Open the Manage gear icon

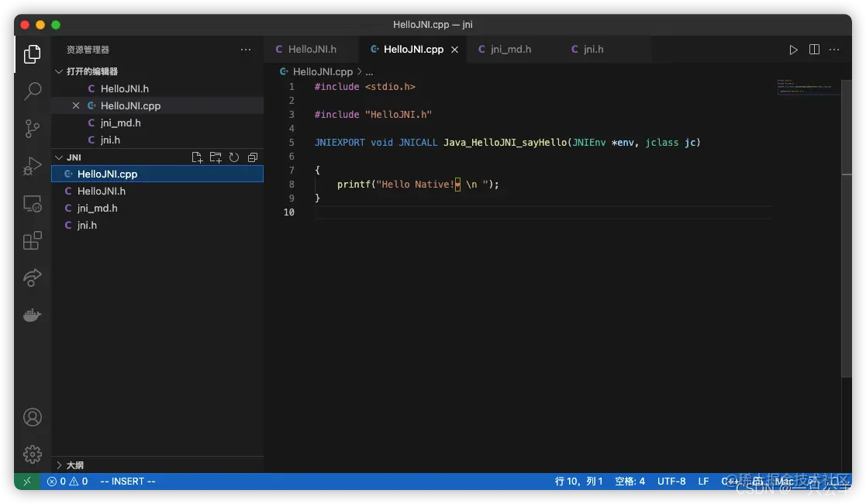tap(32, 454)
